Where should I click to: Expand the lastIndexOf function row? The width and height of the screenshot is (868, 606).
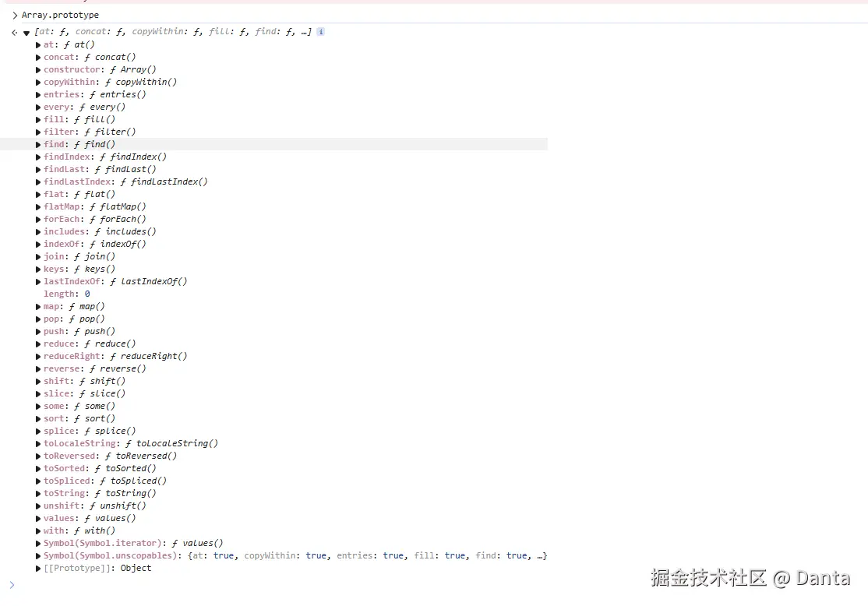tap(38, 282)
